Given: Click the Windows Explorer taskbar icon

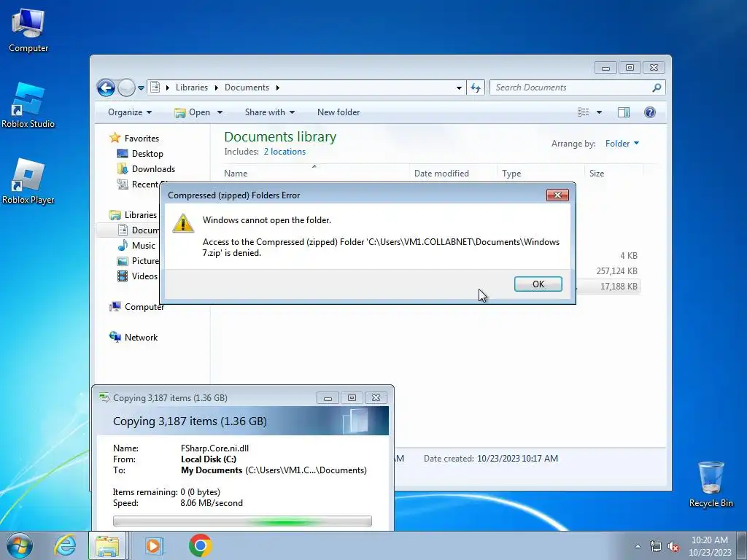Looking at the screenshot, I should click(108, 545).
